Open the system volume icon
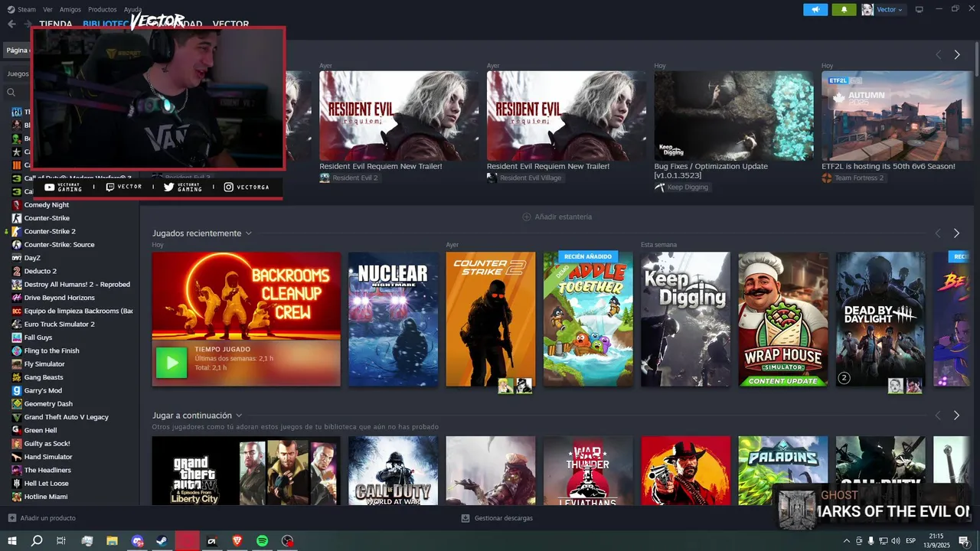The width and height of the screenshot is (980, 551). 896,541
